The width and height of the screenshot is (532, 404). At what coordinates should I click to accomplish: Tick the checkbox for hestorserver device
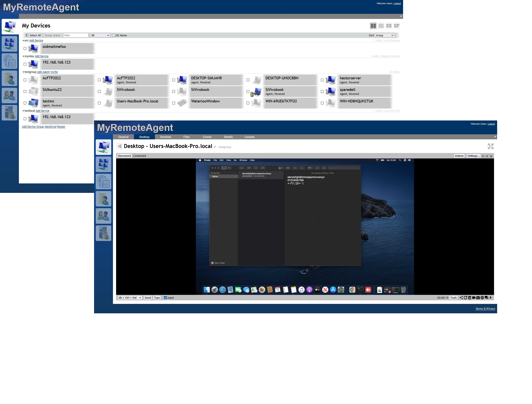(322, 80)
